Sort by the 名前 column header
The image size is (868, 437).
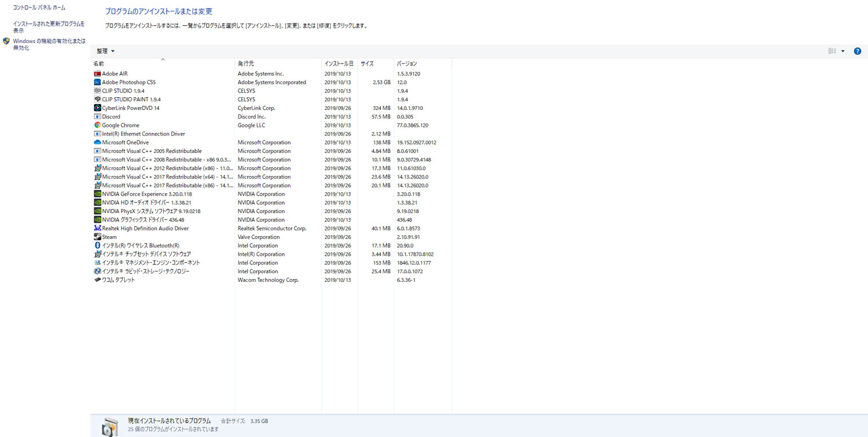click(x=163, y=63)
